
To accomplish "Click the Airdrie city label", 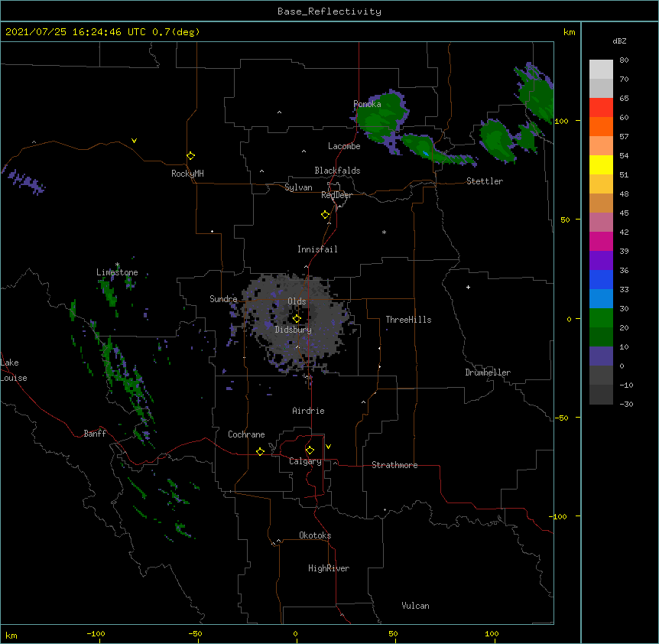I will pos(309,411).
